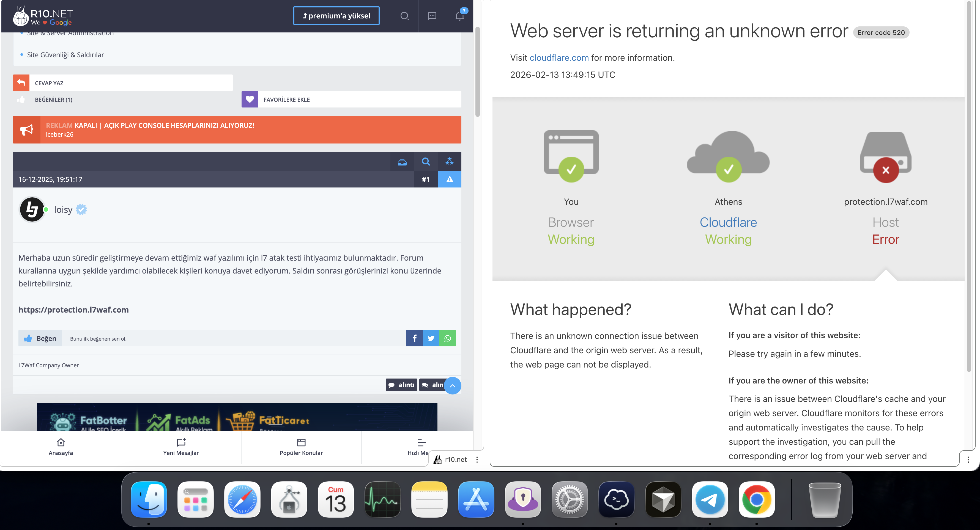
Task: Open the App Store from the dock
Action: tap(476, 499)
